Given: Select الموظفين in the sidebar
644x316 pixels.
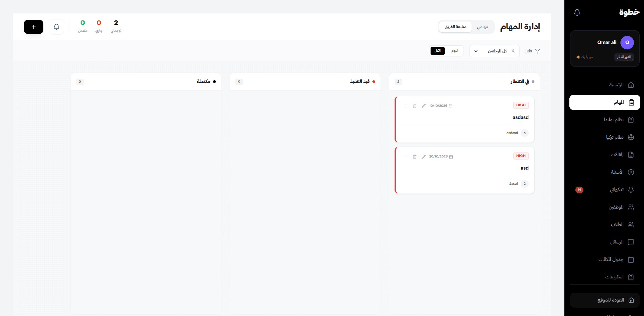Looking at the screenshot, I should click(x=616, y=207).
